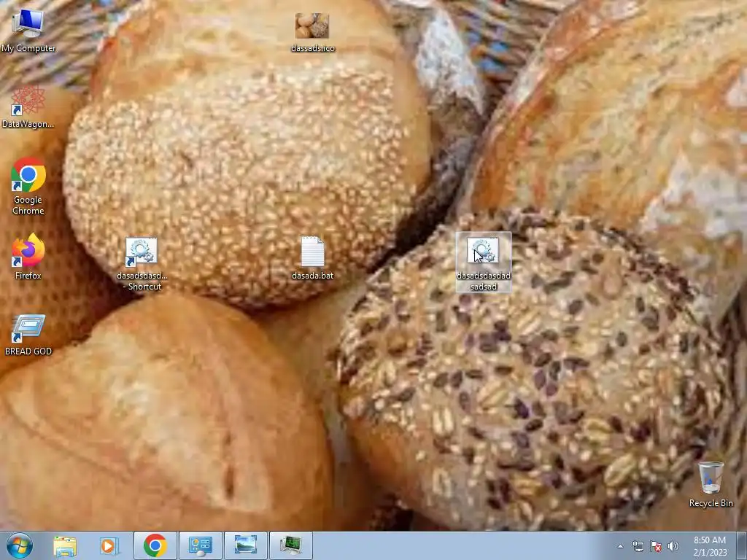Image resolution: width=747 pixels, height=560 pixels.
Task: Open the Action Center flag icon
Action: pos(656,546)
